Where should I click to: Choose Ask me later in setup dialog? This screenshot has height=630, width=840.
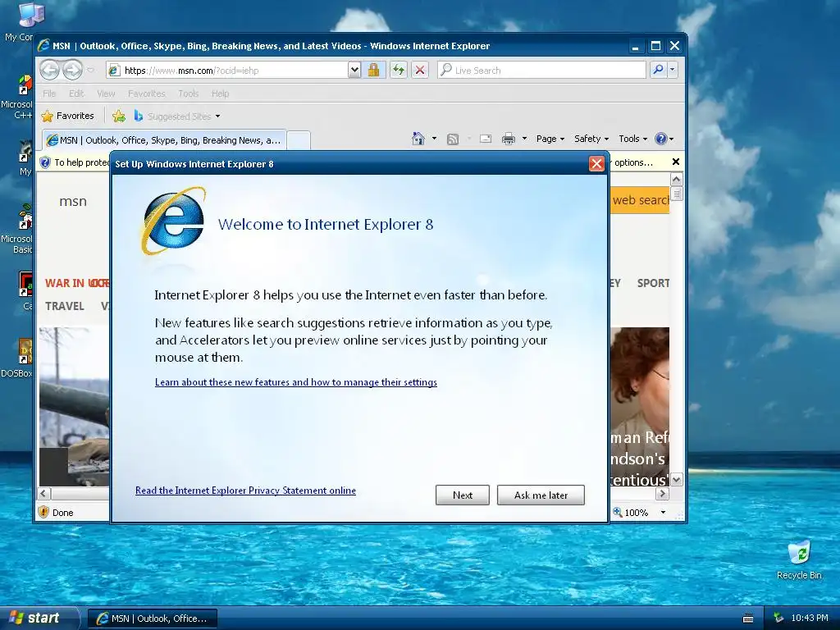pyautogui.click(x=541, y=495)
